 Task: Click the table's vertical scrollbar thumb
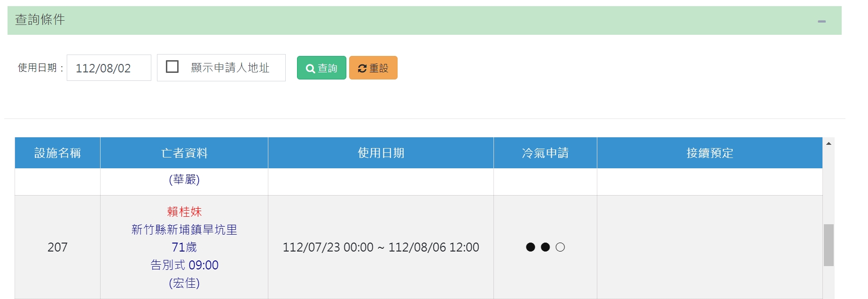(x=829, y=245)
